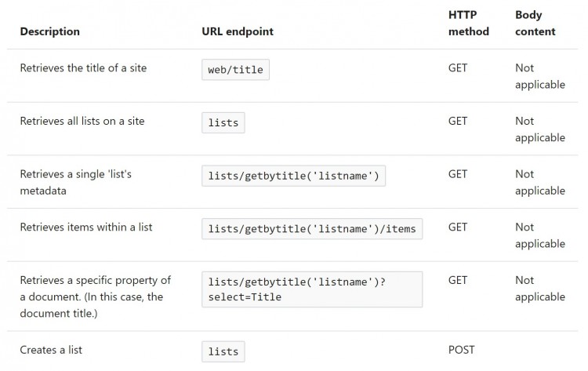Click the web/title endpoint code box

(235, 69)
